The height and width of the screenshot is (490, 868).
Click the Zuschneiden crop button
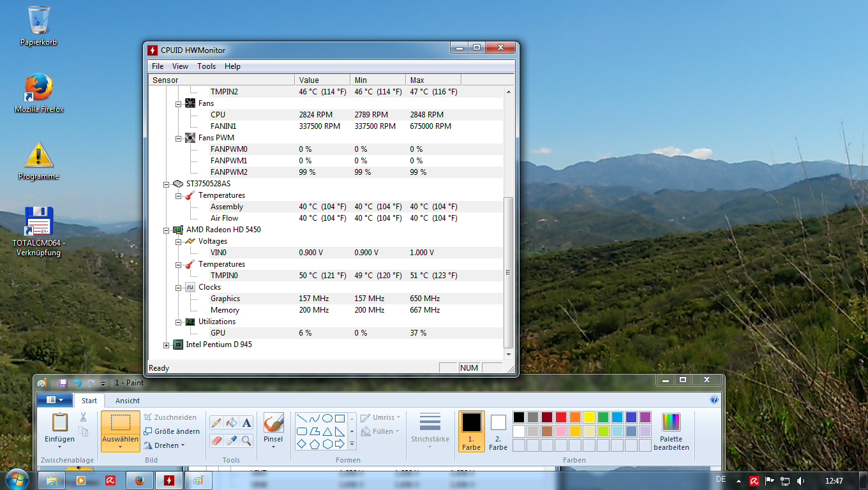[x=170, y=417]
